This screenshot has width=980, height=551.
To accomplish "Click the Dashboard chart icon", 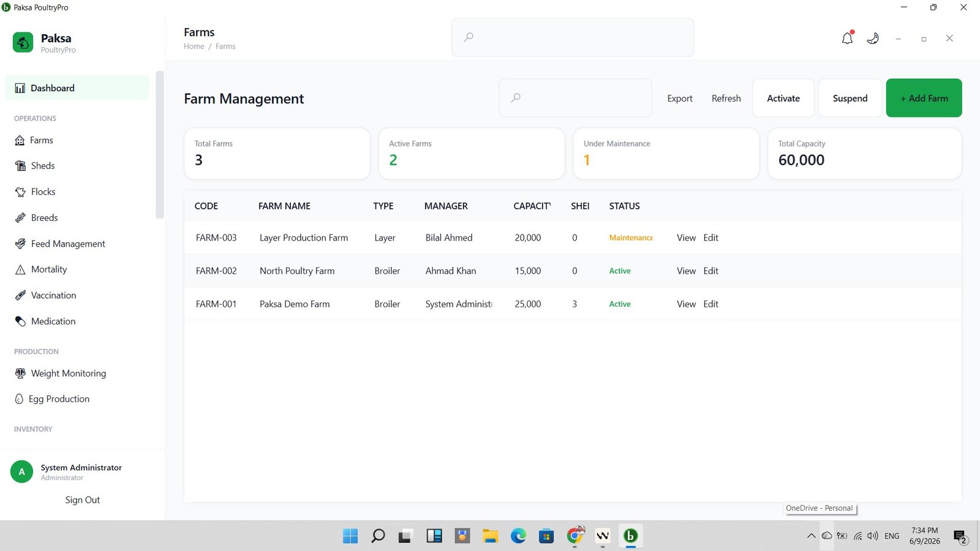I will (20, 88).
